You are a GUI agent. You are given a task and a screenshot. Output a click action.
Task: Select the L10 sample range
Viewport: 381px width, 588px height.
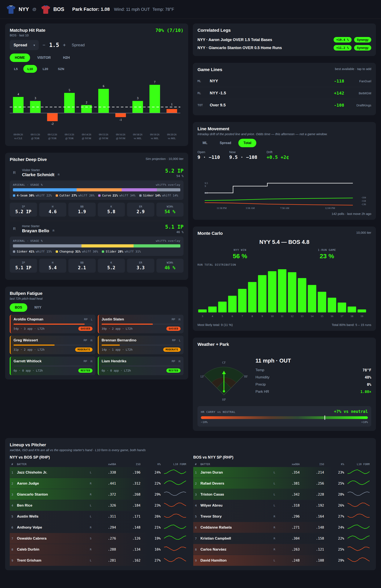point(30,69)
